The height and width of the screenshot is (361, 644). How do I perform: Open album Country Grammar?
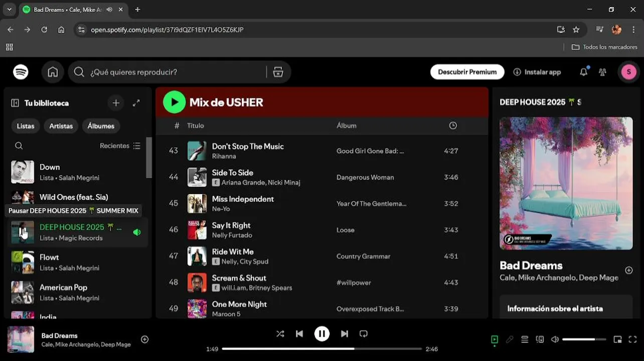click(363, 256)
